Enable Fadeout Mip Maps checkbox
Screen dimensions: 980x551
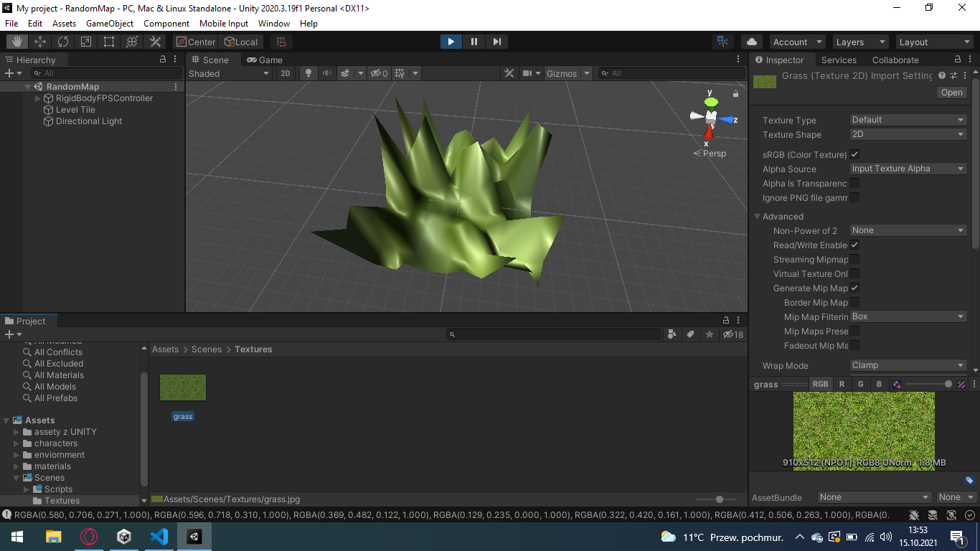tap(854, 345)
